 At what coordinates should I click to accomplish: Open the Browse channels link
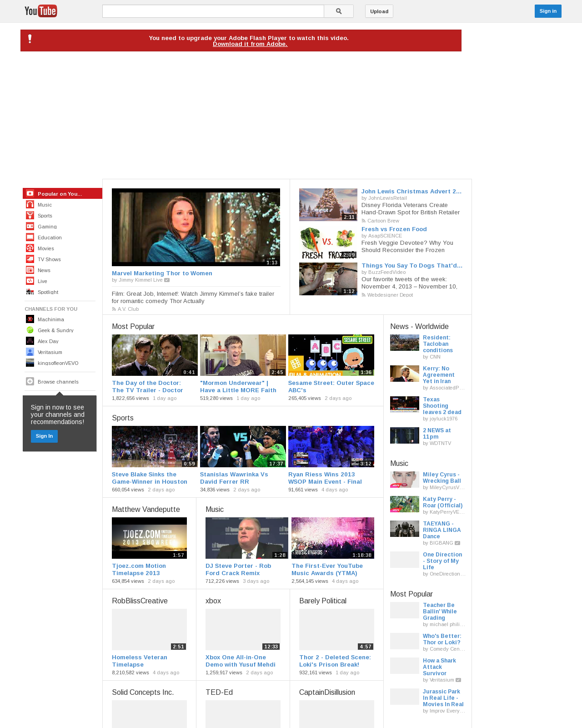tap(58, 382)
